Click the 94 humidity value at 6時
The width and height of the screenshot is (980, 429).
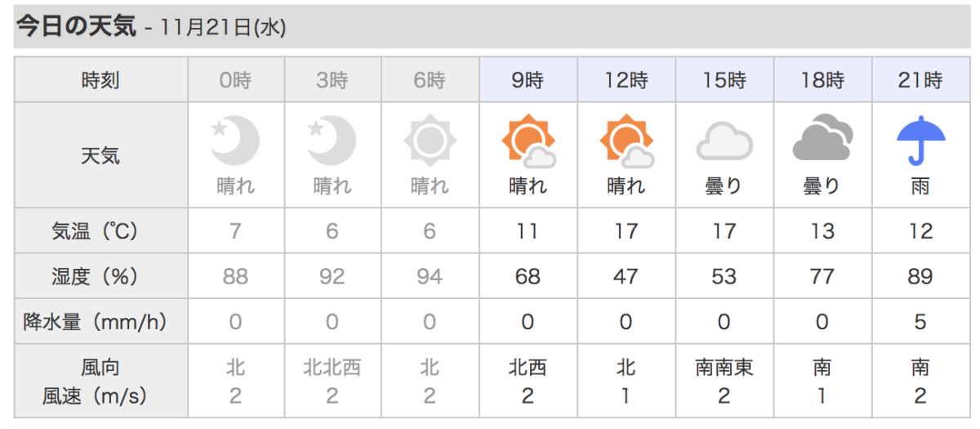pyautogui.click(x=430, y=277)
